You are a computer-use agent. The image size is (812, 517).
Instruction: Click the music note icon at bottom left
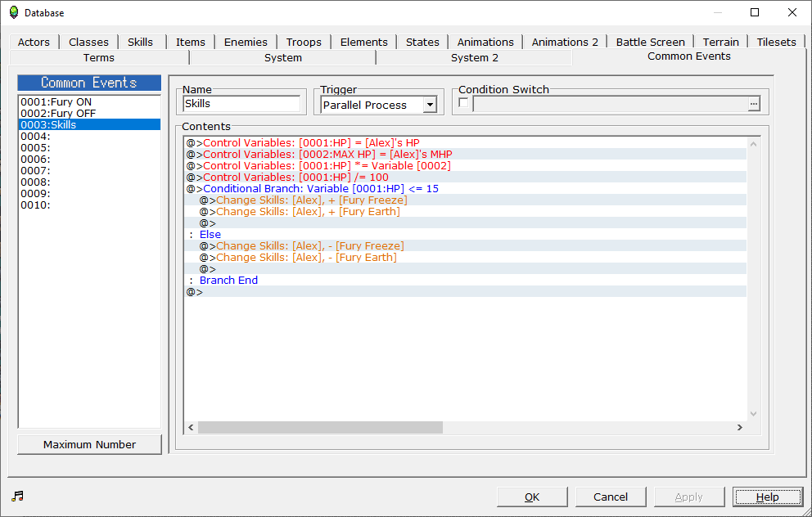coord(18,497)
